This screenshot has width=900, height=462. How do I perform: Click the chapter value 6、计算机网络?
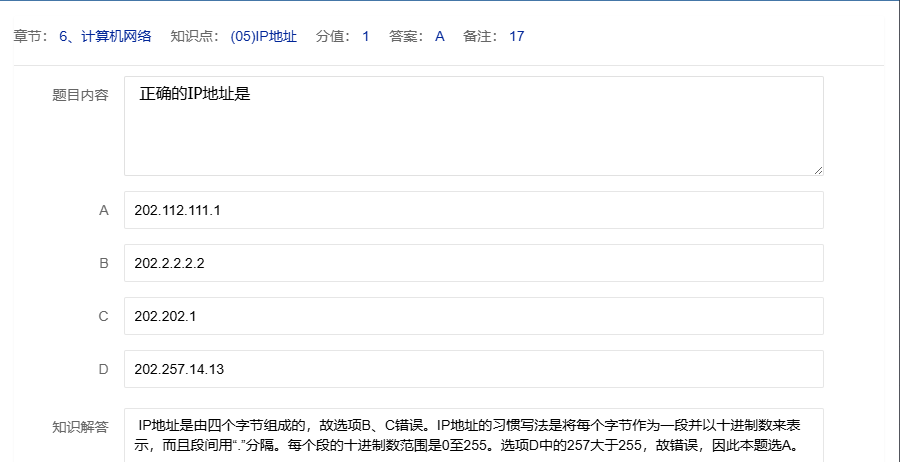click(x=105, y=36)
